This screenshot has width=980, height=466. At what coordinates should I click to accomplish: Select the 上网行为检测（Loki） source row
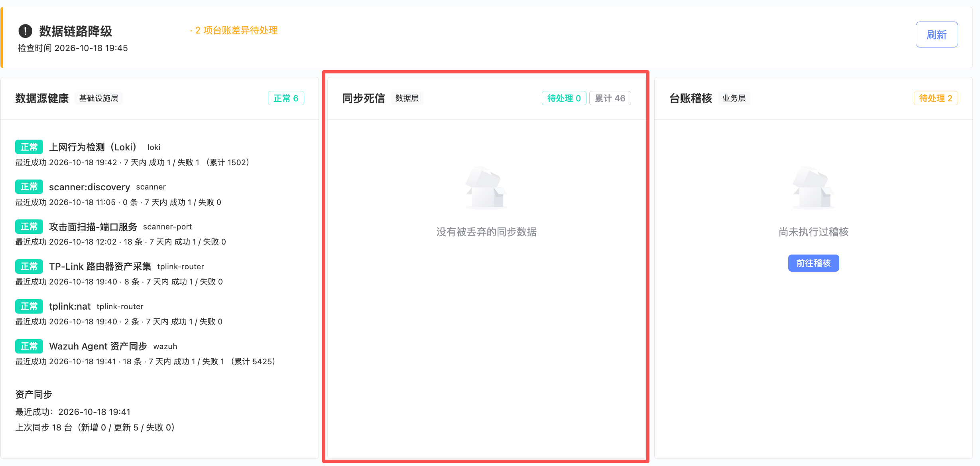159,154
